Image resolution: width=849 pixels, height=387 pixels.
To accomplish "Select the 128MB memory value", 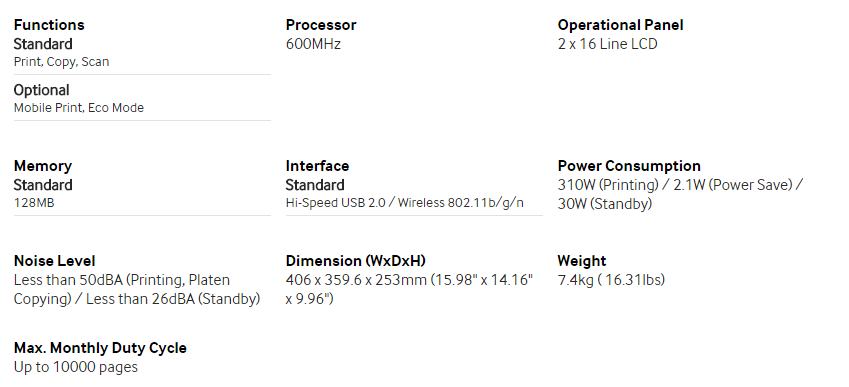I will pyautogui.click(x=34, y=203).
